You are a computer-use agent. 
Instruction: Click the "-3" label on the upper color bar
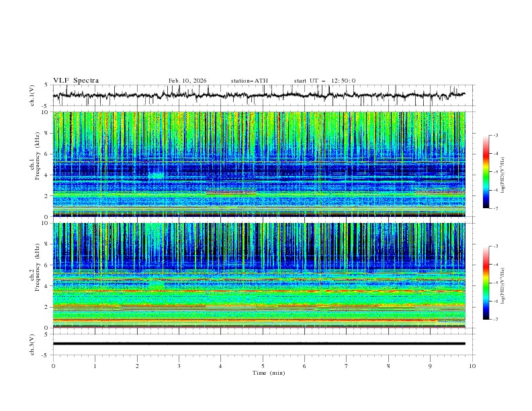pyautogui.click(x=495, y=135)
